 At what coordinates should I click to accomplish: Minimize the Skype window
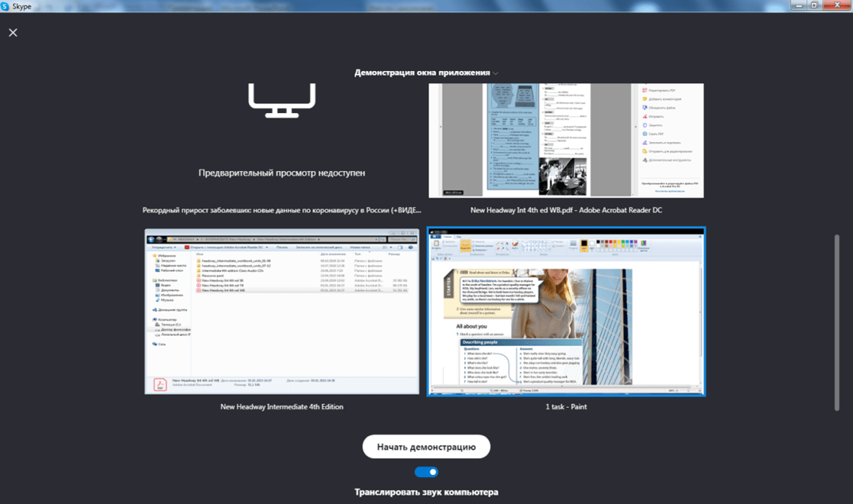(x=799, y=6)
